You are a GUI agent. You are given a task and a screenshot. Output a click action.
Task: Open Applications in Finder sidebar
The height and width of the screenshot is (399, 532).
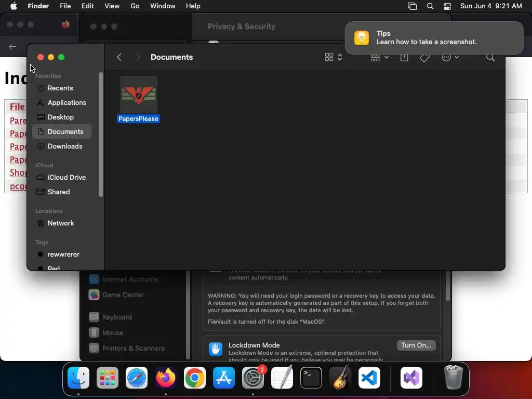pos(61,102)
